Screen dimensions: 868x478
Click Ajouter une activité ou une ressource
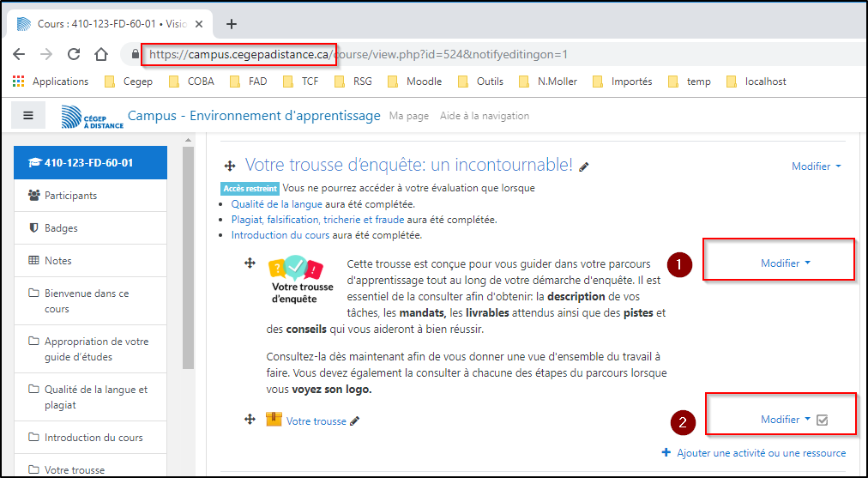tap(754, 453)
